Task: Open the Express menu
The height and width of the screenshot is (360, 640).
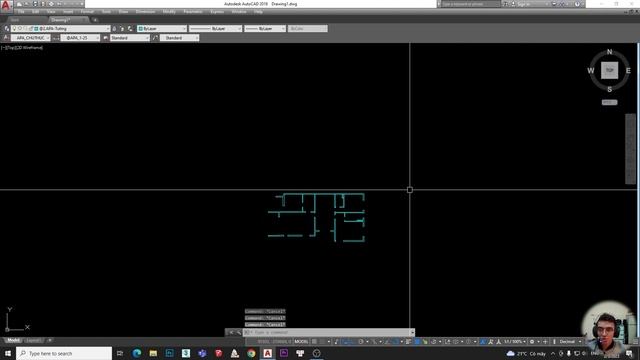Action: pos(217,12)
